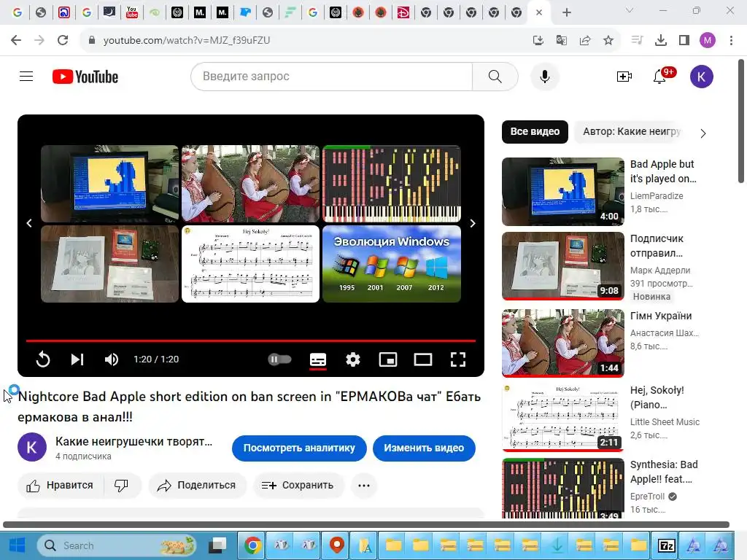Click the page vertical scrollbar

741,121
